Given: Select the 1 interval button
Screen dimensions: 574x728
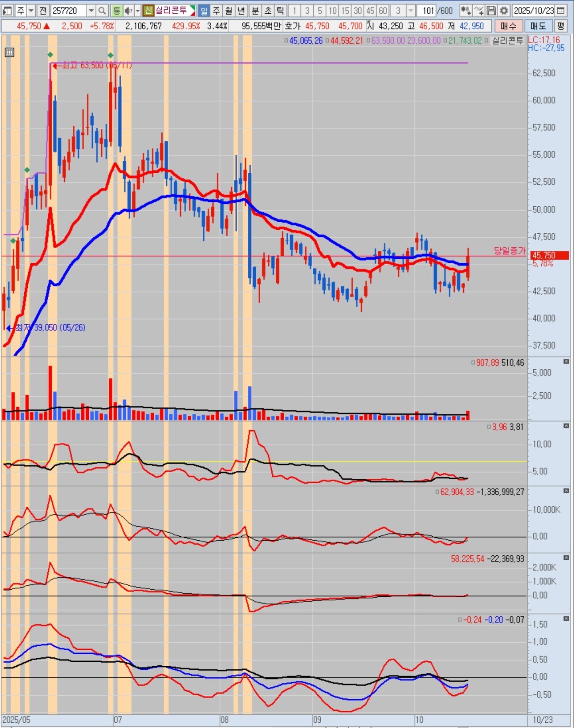Looking at the screenshot, I should (x=295, y=10).
